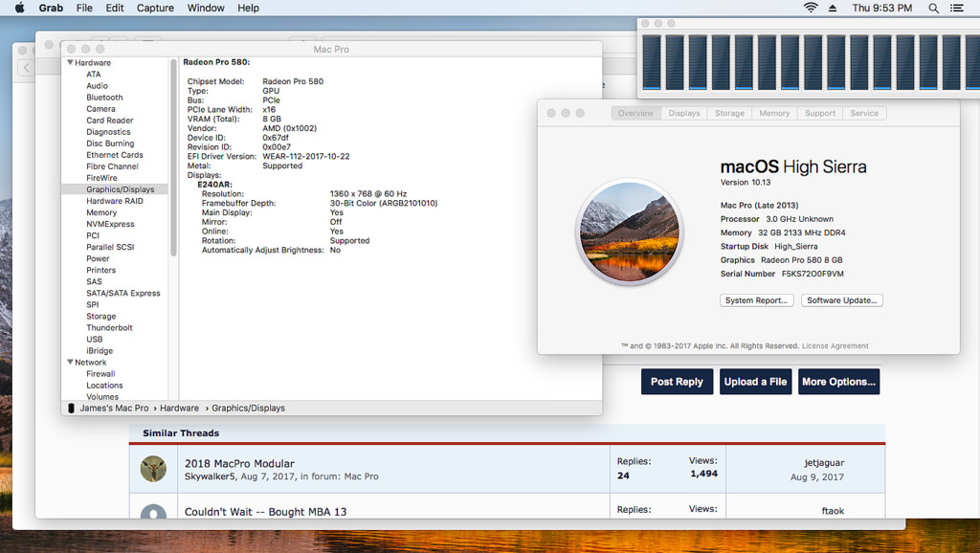Open the Wi-Fi status menu
This screenshot has width=980, height=553.
point(811,8)
